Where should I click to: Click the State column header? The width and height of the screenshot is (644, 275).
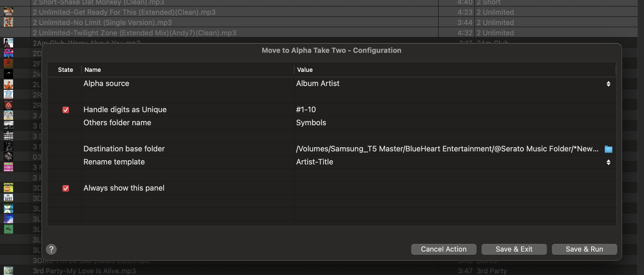pyautogui.click(x=65, y=70)
